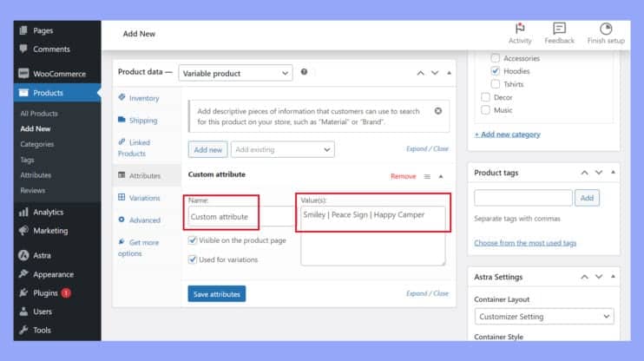Open the Customizer Setting container layout dropdown
The image size is (644, 361).
click(x=544, y=316)
